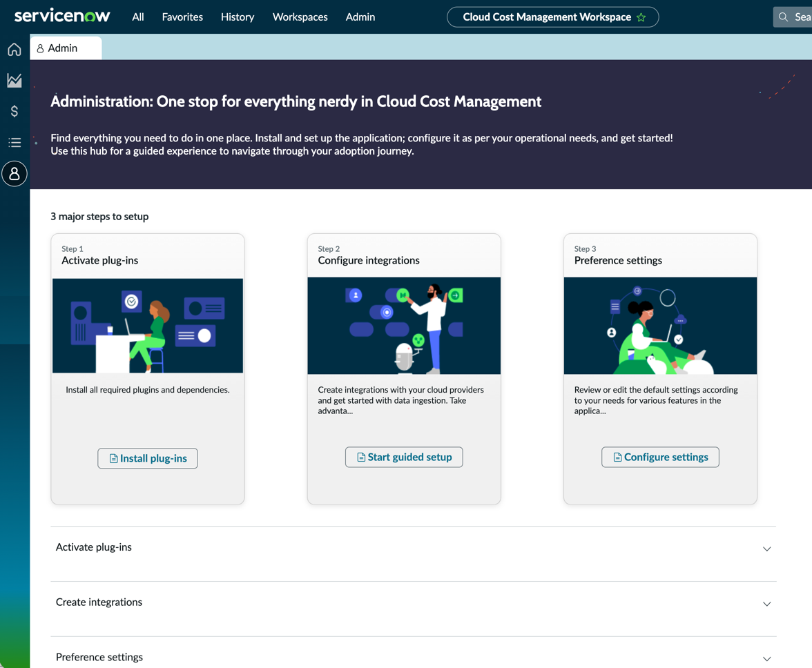Screen dimensions: 812x668
Task: Click the ServiceNow logo
Action: point(62,17)
